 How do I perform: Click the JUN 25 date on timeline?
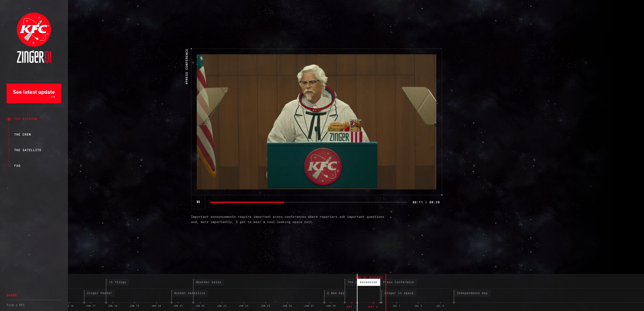pos(266,306)
